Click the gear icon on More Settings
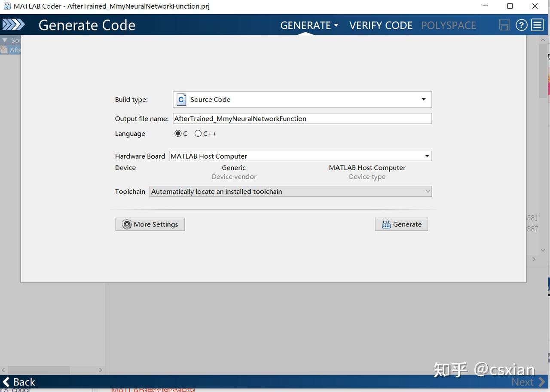550x392 pixels. [x=126, y=224]
